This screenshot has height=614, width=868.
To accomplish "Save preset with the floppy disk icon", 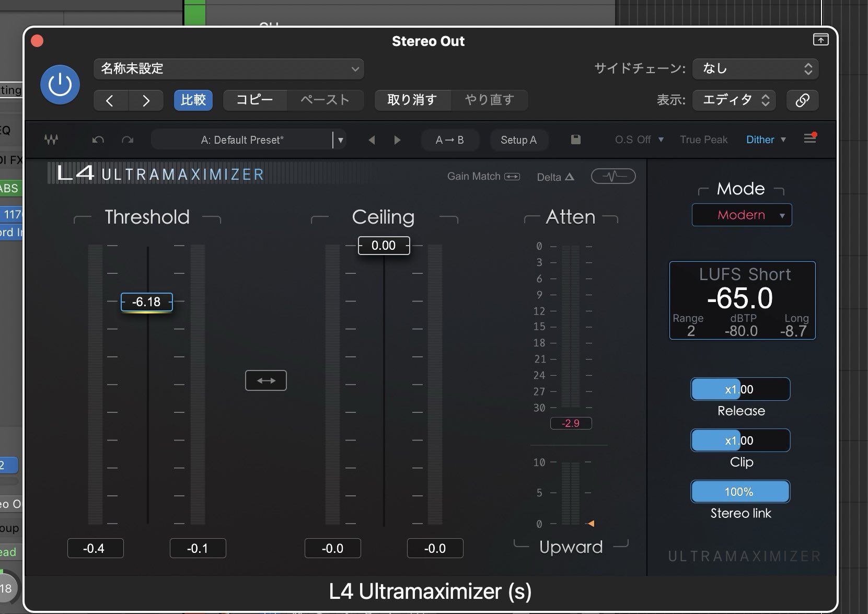I will (576, 140).
